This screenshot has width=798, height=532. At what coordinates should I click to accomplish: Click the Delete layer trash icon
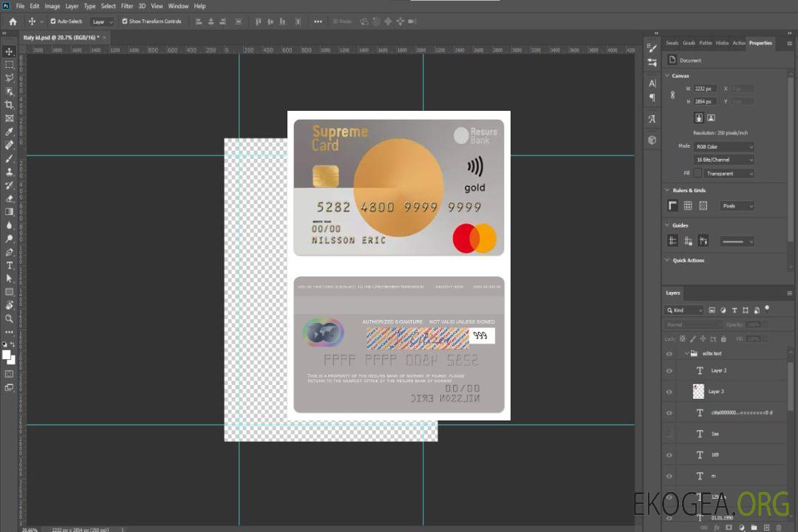pyautogui.click(x=779, y=528)
